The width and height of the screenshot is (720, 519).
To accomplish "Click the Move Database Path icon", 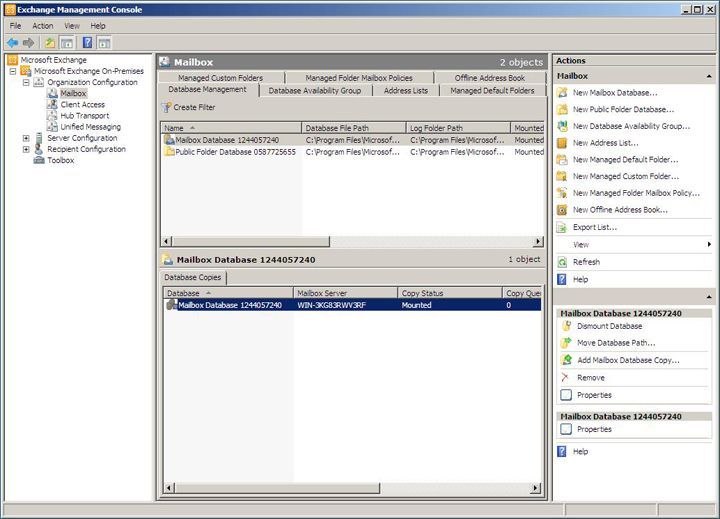I will click(x=567, y=343).
